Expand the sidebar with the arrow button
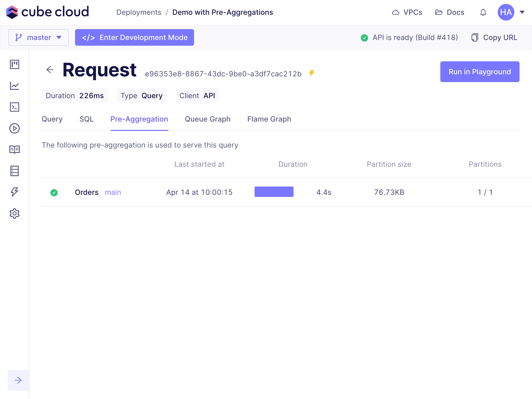 click(x=18, y=380)
